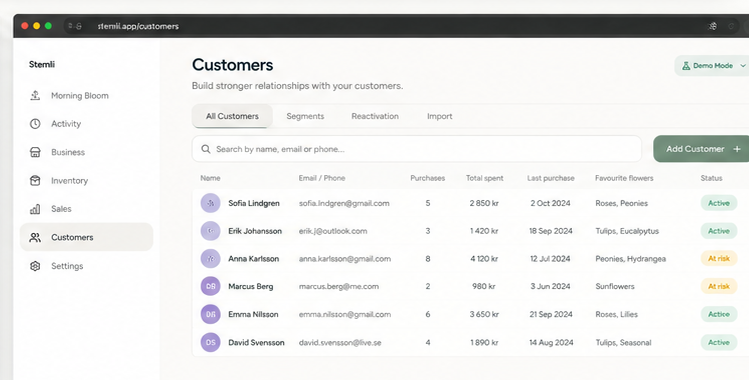749x380 pixels.
Task: Open David Svensson's name
Action: 257,342
